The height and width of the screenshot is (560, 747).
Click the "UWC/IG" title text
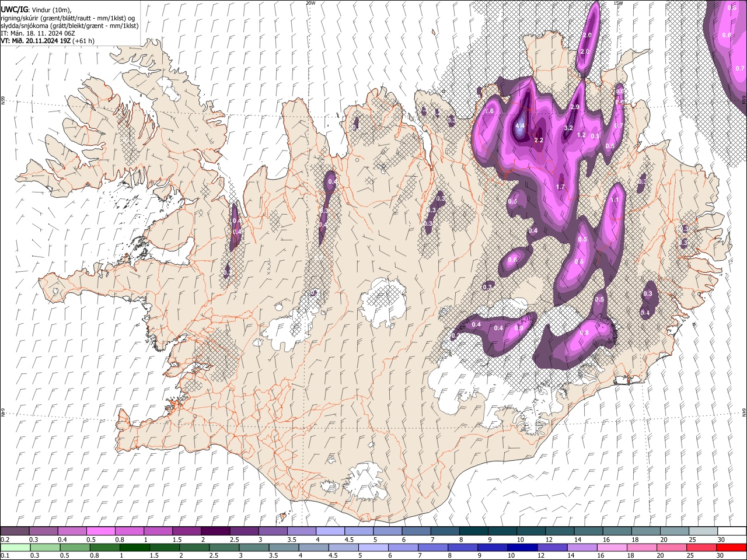click(x=14, y=10)
